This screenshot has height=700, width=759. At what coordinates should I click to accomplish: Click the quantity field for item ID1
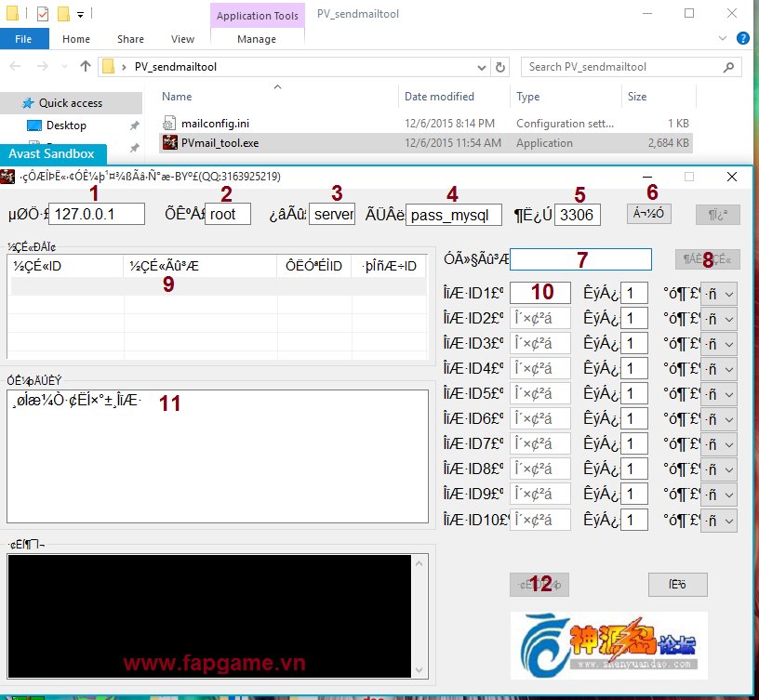click(x=634, y=293)
